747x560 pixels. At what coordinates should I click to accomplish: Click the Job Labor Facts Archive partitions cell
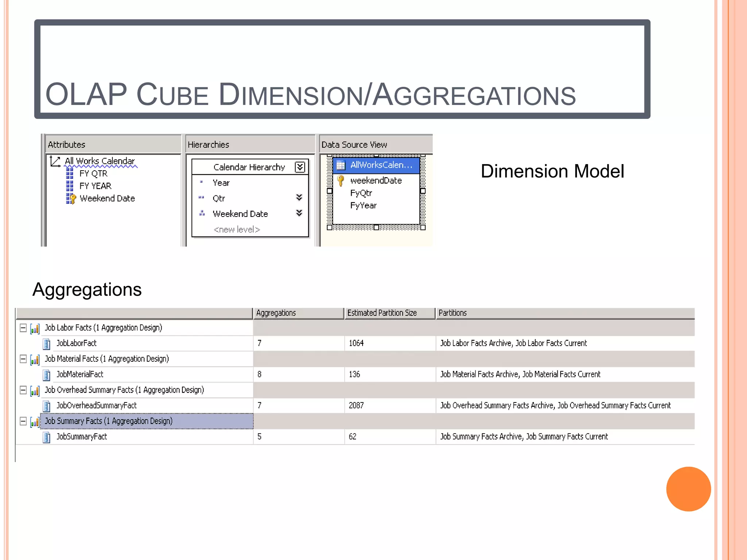tap(565, 343)
